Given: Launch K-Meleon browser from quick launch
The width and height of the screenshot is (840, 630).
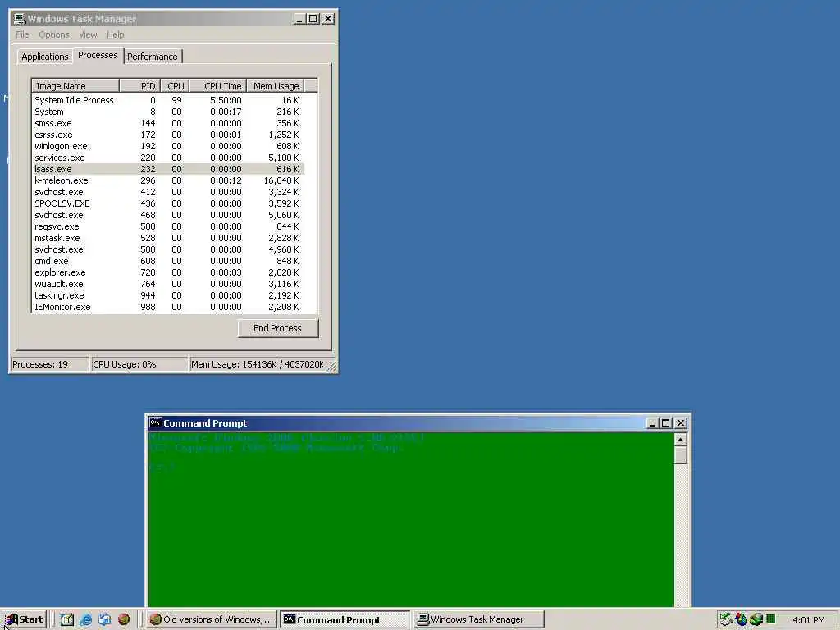Looking at the screenshot, I should click(x=124, y=619).
